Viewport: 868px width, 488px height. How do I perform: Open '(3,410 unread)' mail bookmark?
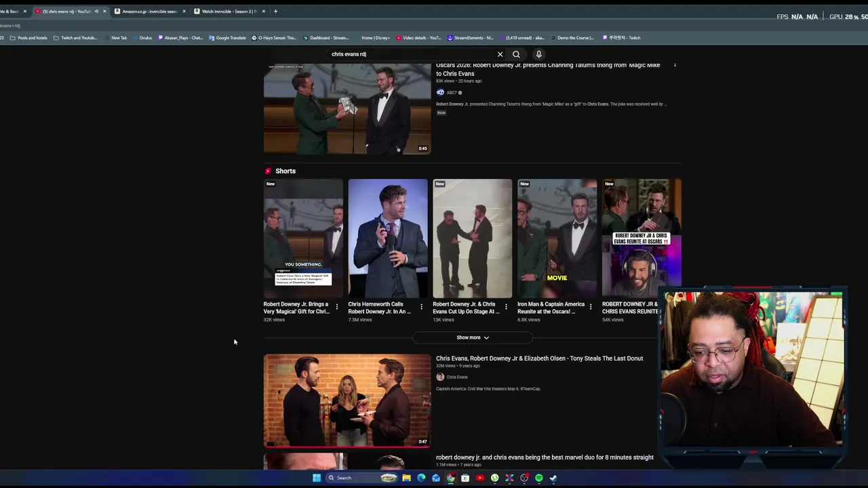[x=521, y=38]
